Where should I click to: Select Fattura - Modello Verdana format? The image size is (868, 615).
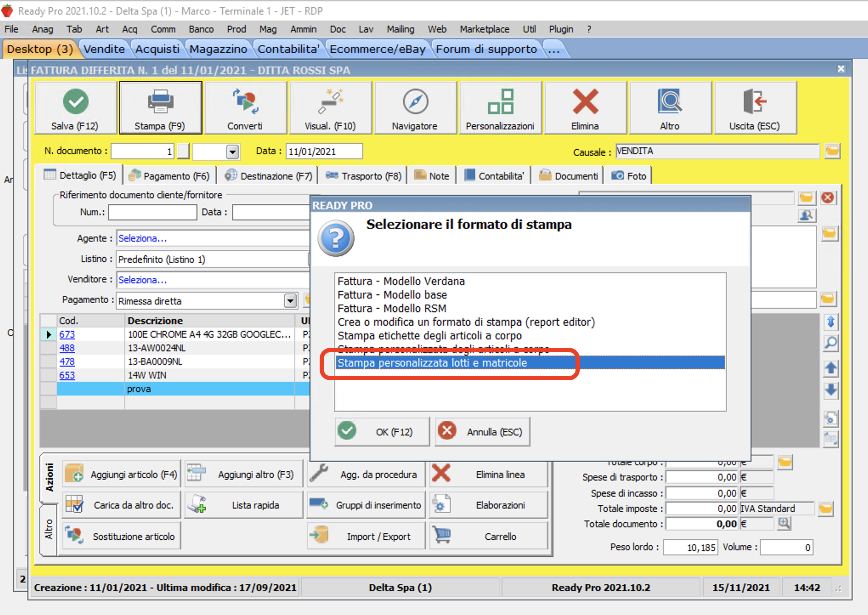pos(530,281)
